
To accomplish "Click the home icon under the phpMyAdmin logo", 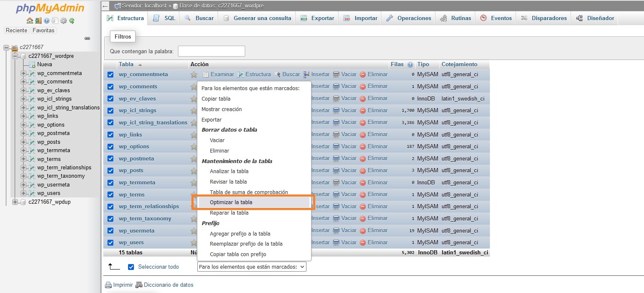I will click(x=29, y=21).
